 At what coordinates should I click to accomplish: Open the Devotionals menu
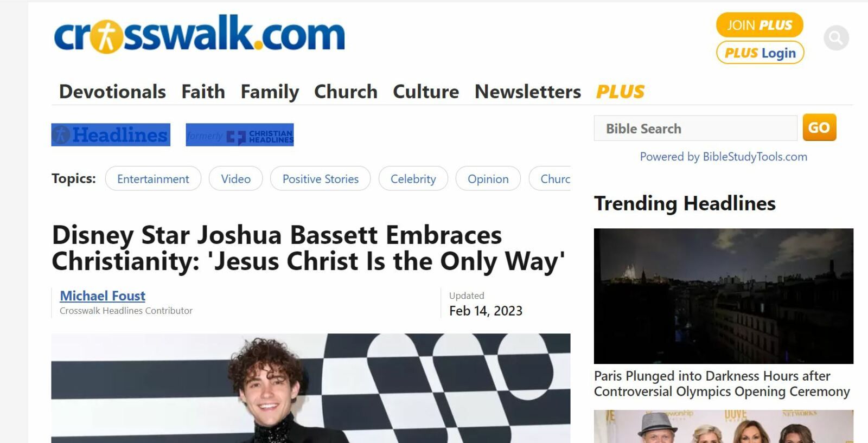click(x=112, y=92)
